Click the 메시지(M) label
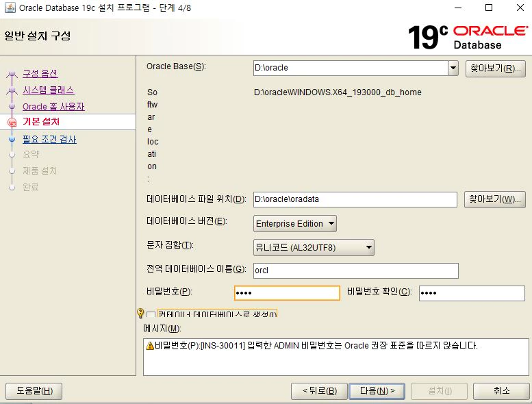The image size is (532, 404). (162, 329)
